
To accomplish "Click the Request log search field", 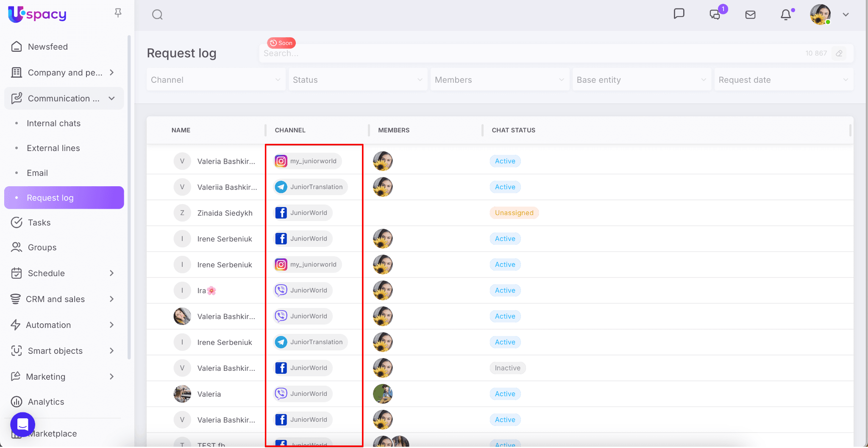I will point(530,53).
